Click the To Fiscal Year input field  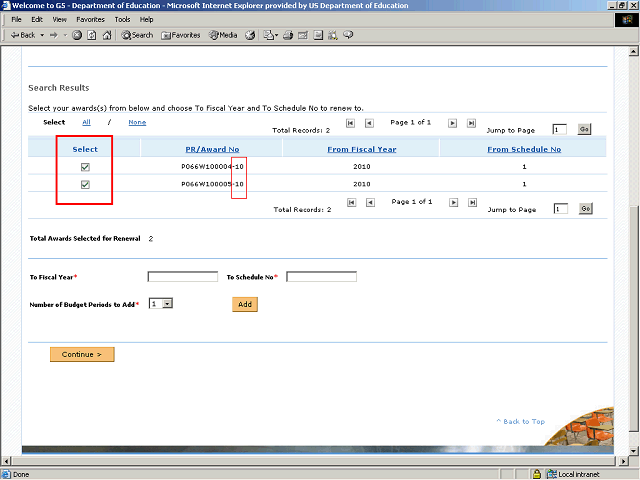[182, 277]
